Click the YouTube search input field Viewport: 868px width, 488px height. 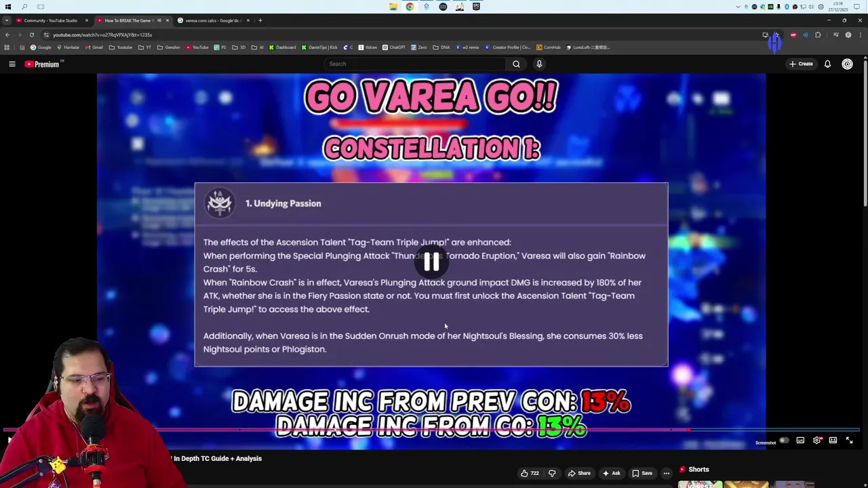pos(414,64)
